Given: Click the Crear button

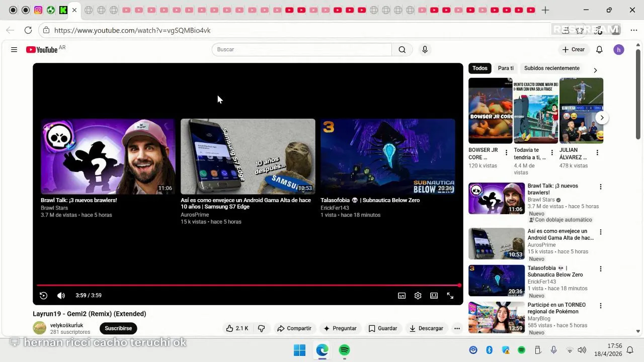Looking at the screenshot, I should point(574,49).
